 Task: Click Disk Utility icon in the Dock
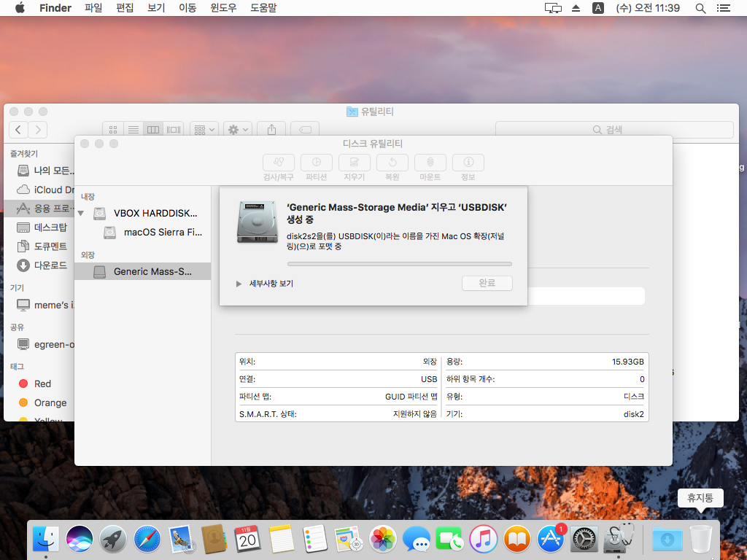pyautogui.click(x=619, y=539)
